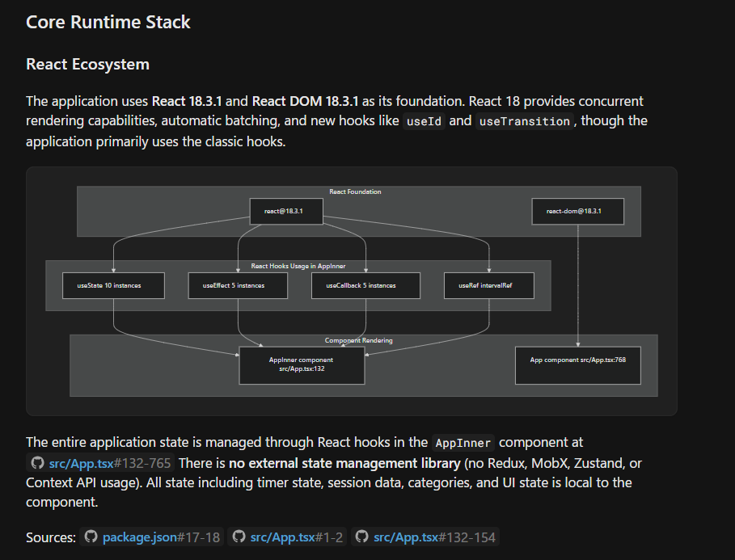Screen dimensions: 735x560
Task: Click the GitHub icon beside package.json source
Action: click(91, 537)
